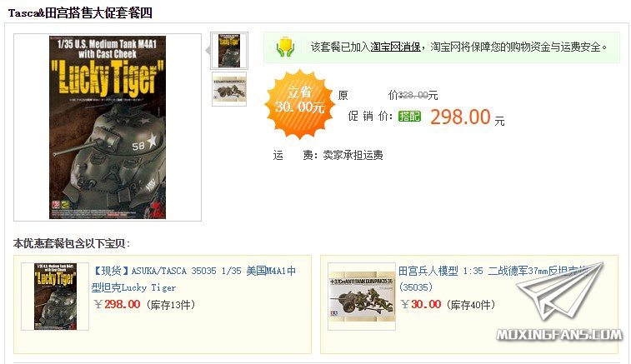Click the orange 立省 30.00元 savings badge

point(299,104)
